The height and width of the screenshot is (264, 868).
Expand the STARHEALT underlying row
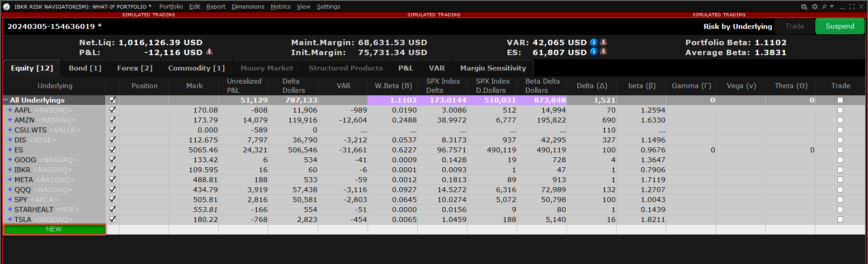coord(10,209)
